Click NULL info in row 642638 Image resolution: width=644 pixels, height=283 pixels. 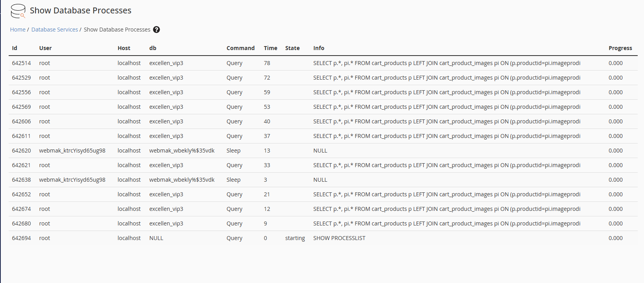pyautogui.click(x=320, y=180)
